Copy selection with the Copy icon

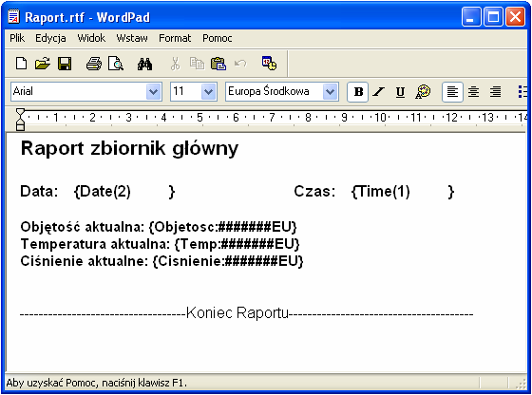(197, 64)
